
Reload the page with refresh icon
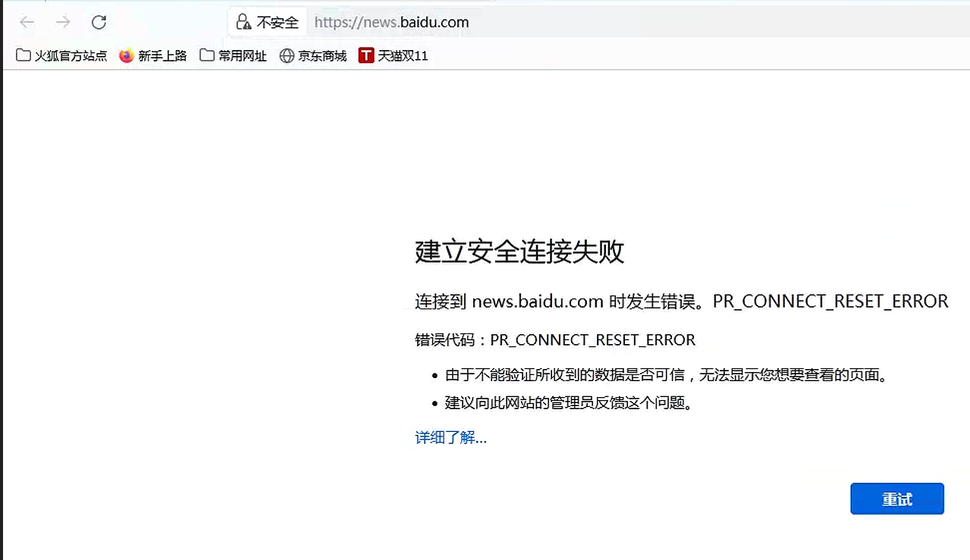[x=99, y=22]
